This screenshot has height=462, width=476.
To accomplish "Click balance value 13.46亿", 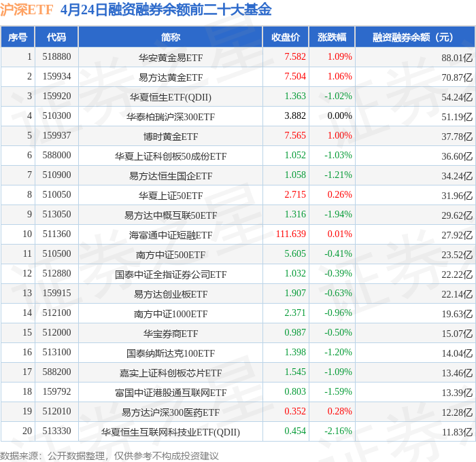I will click(457, 373).
